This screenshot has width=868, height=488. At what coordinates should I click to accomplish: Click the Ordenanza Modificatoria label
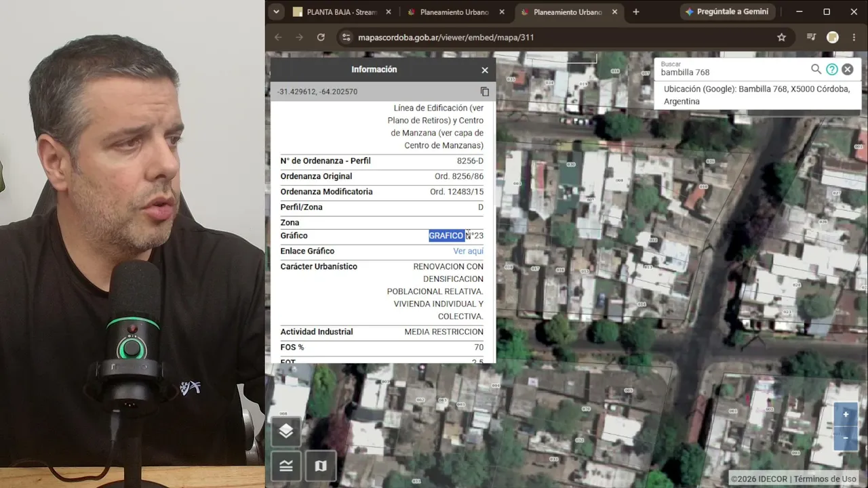(327, 192)
